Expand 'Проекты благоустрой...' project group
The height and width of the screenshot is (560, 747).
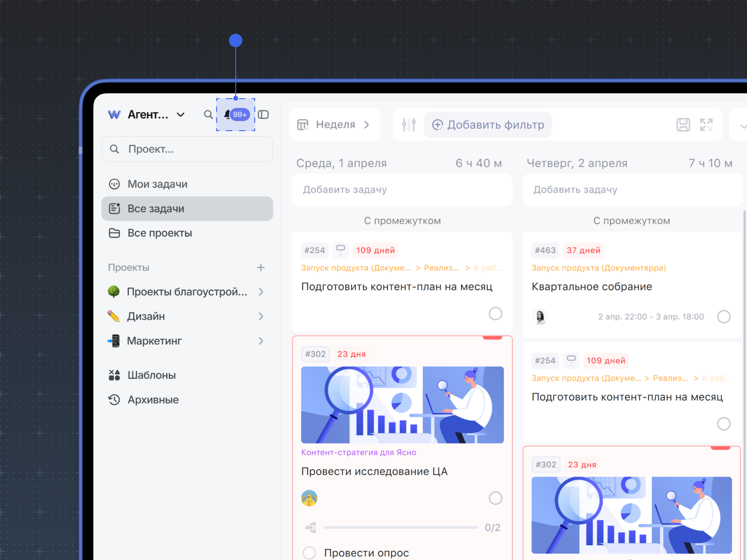pos(261,292)
